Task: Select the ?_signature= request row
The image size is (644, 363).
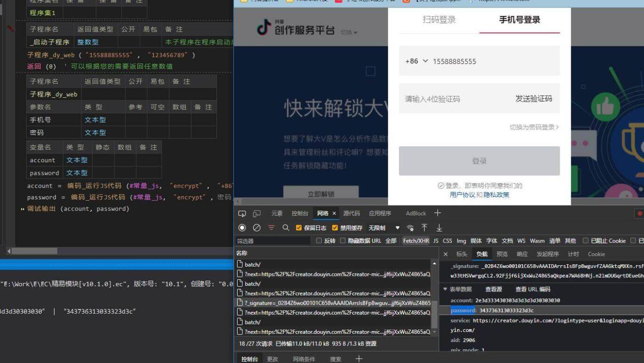Action: [334, 303]
